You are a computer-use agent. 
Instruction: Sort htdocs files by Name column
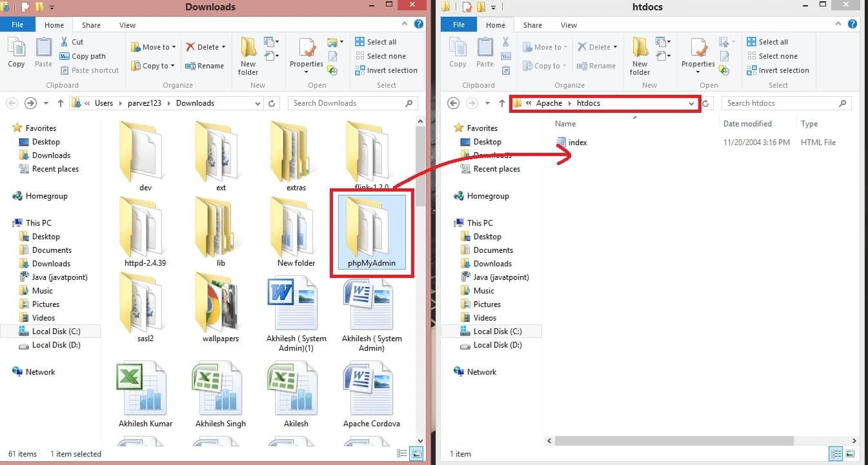[565, 124]
